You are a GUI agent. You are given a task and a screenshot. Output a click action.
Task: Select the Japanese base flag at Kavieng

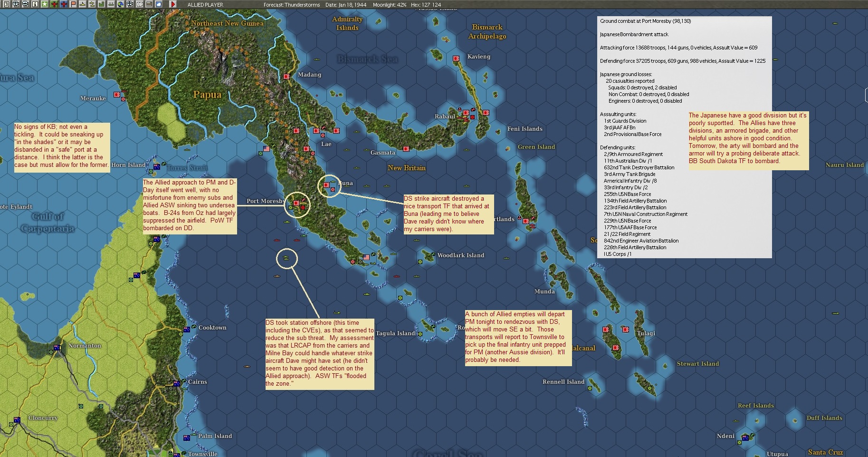coord(456,58)
